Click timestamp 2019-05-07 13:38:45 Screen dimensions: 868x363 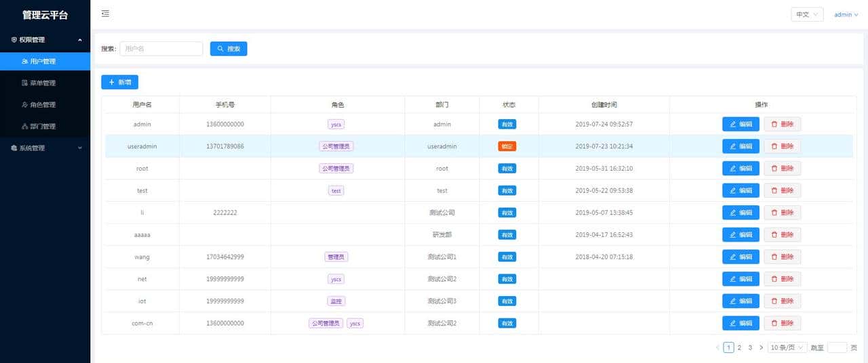pyautogui.click(x=604, y=213)
